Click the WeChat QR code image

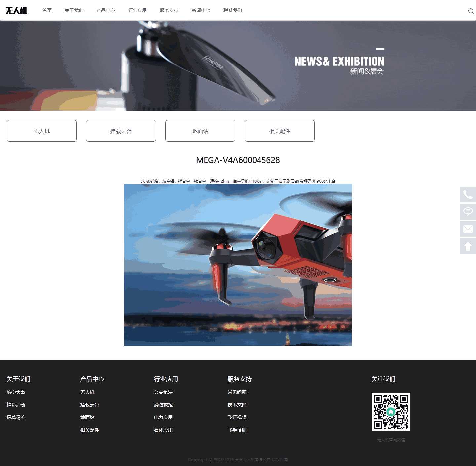click(391, 412)
